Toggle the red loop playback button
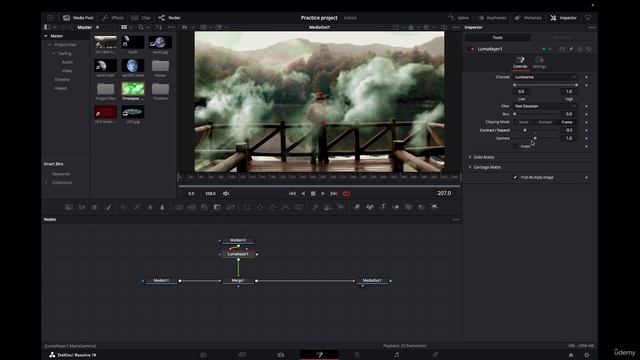640x360 pixels. point(346,193)
